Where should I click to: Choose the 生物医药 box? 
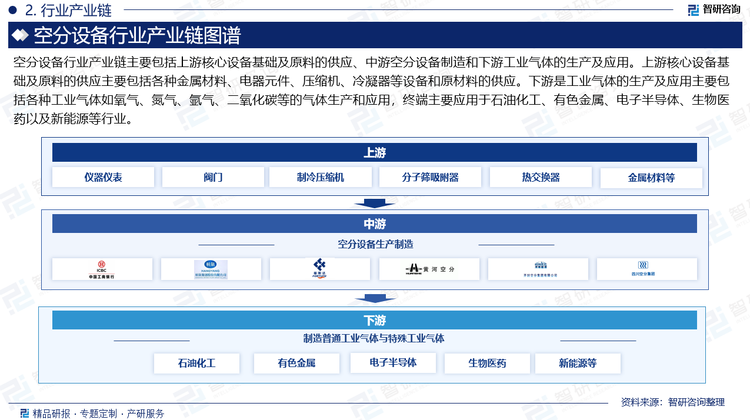(x=487, y=363)
